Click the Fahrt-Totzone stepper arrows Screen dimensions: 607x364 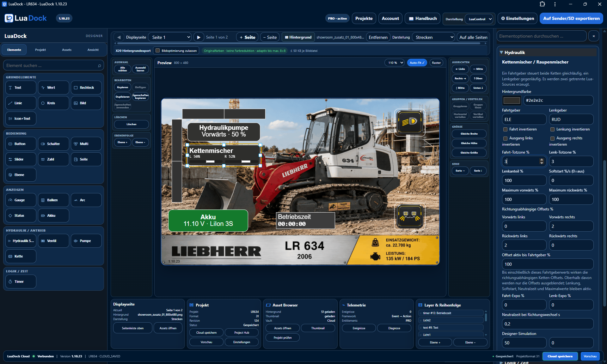[x=542, y=161]
